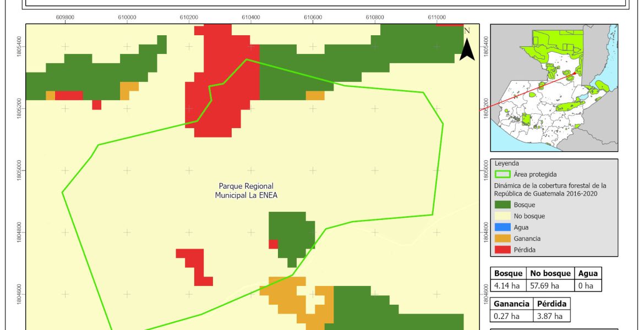Screen dimensions: 644x330
Task: Click the legend title about Dinámica de cobertura forestal
Action: pyautogui.click(x=550, y=190)
